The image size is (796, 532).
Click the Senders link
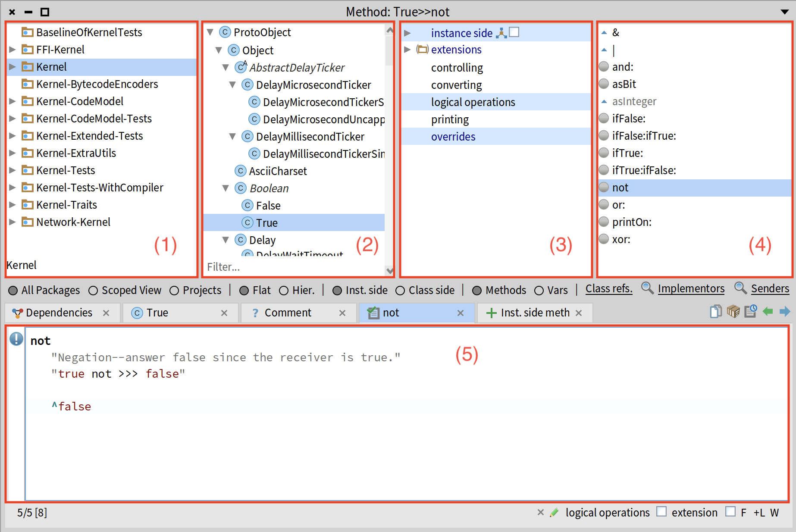pyautogui.click(x=770, y=289)
